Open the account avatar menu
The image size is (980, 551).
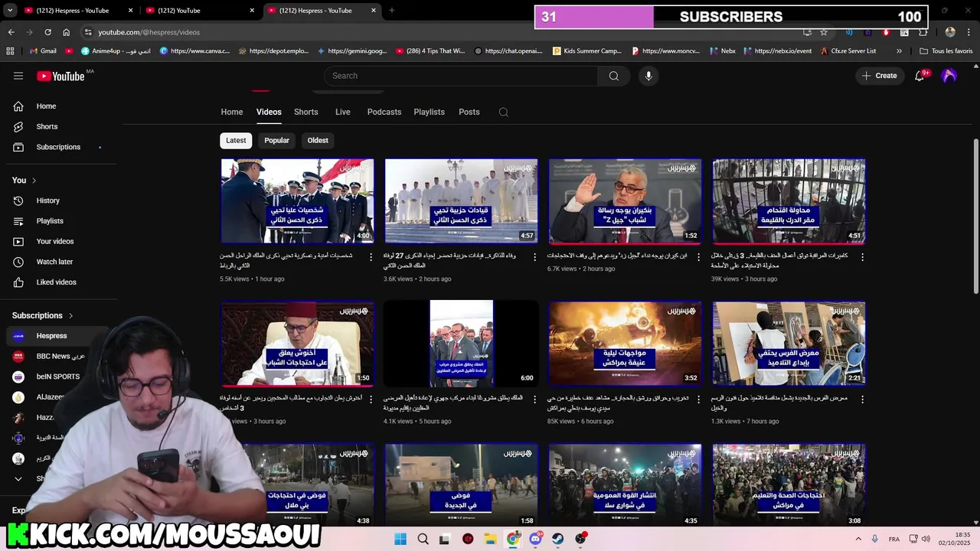point(949,76)
